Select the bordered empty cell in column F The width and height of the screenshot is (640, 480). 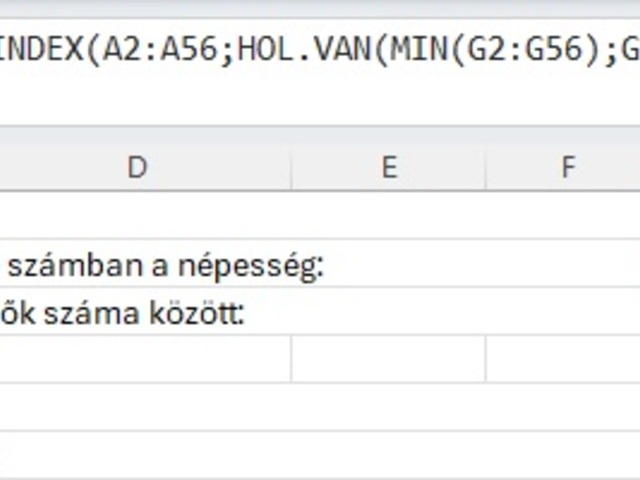coord(563,359)
